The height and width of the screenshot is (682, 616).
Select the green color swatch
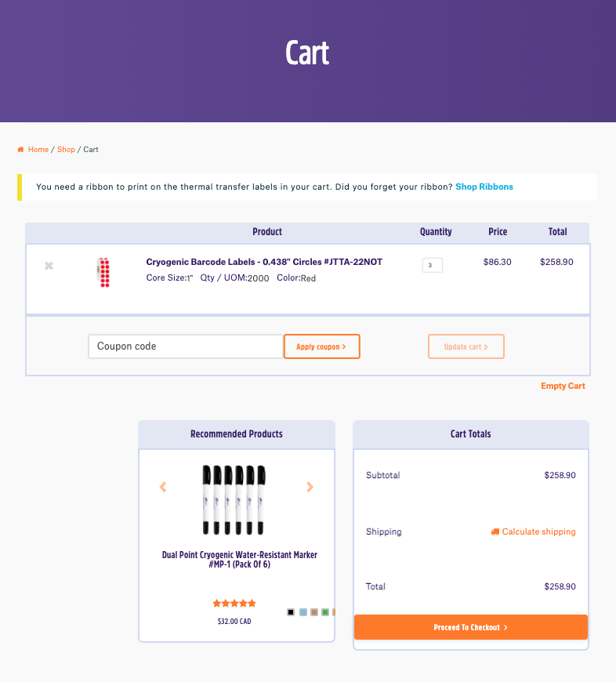[324, 612]
